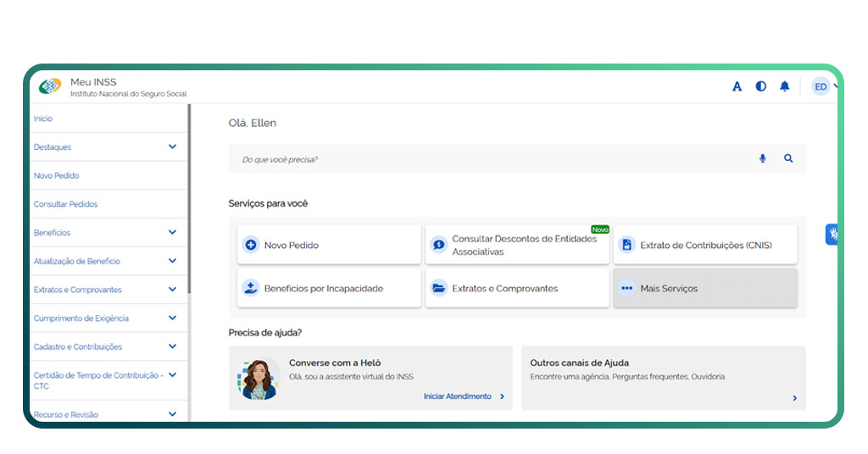
Task: Open the notifications bell icon
Action: tap(784, 86)
